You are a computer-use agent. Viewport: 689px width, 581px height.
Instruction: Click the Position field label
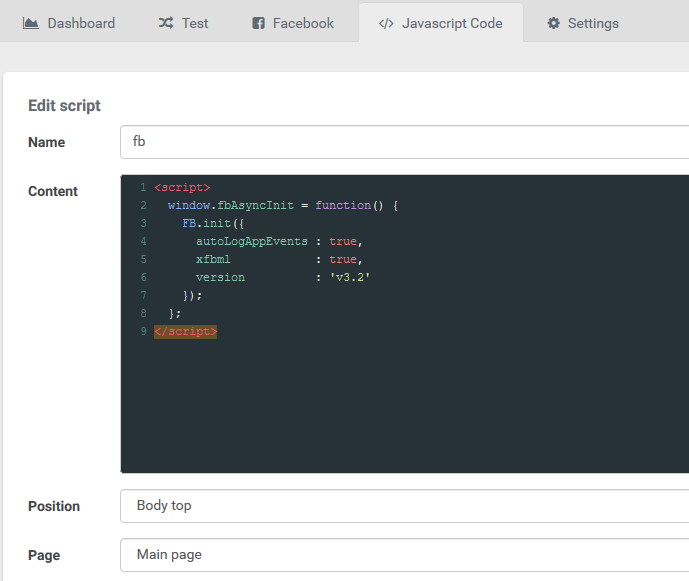(x=54, y=506)
